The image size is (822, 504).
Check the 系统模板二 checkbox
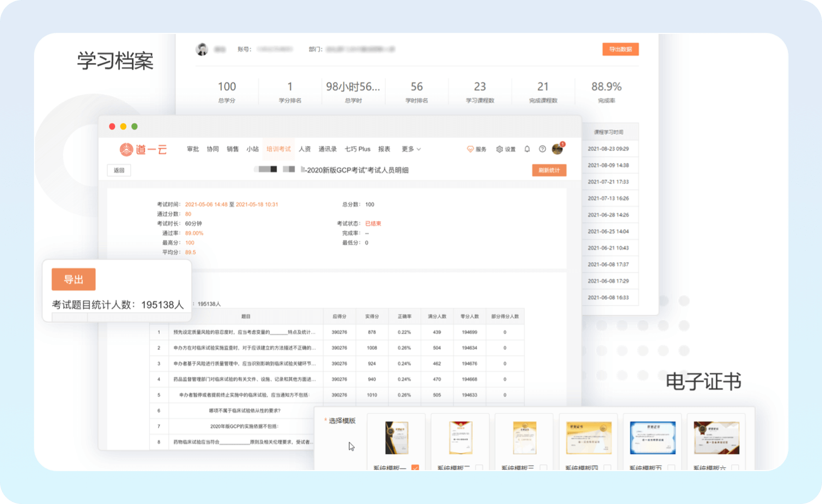point(479,468)
